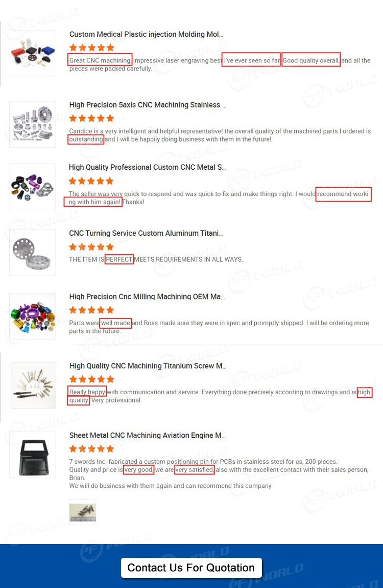Click star rating under Custom Medical Plastic review

tap(92, 48)
